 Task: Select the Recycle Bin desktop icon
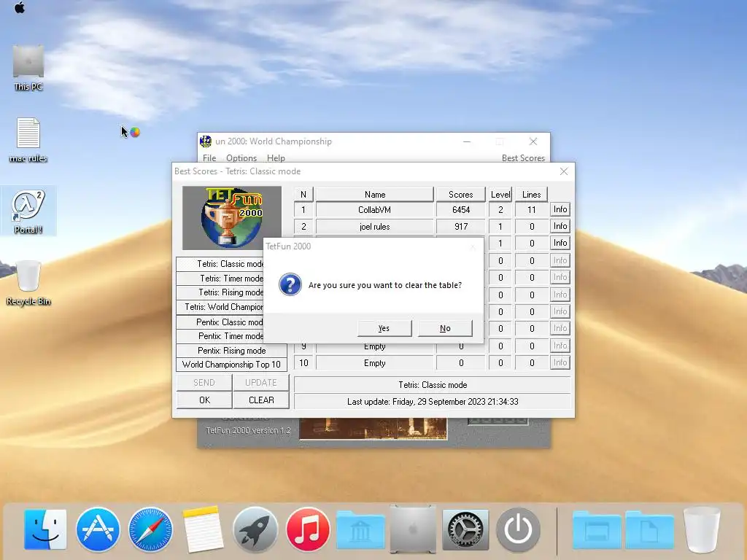tap(28, 283)
